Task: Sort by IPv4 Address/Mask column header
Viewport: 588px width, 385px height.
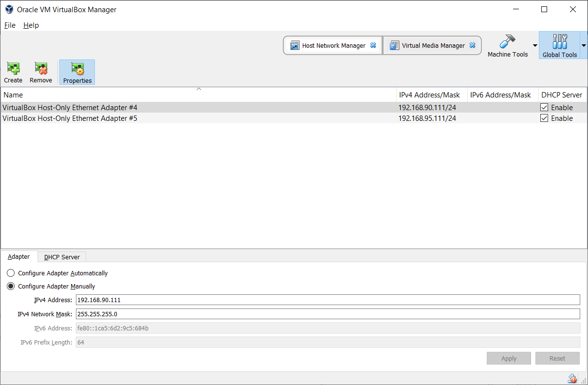Action: tap(432, 95)
